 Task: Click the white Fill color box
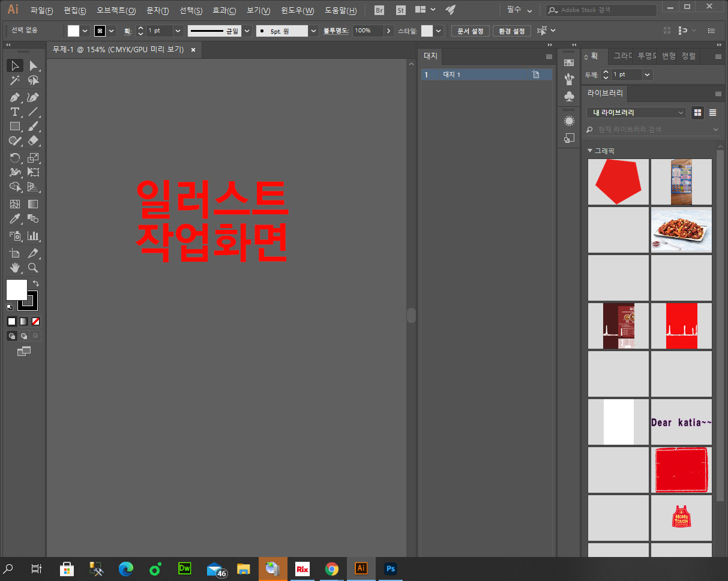tap(16, 290)
